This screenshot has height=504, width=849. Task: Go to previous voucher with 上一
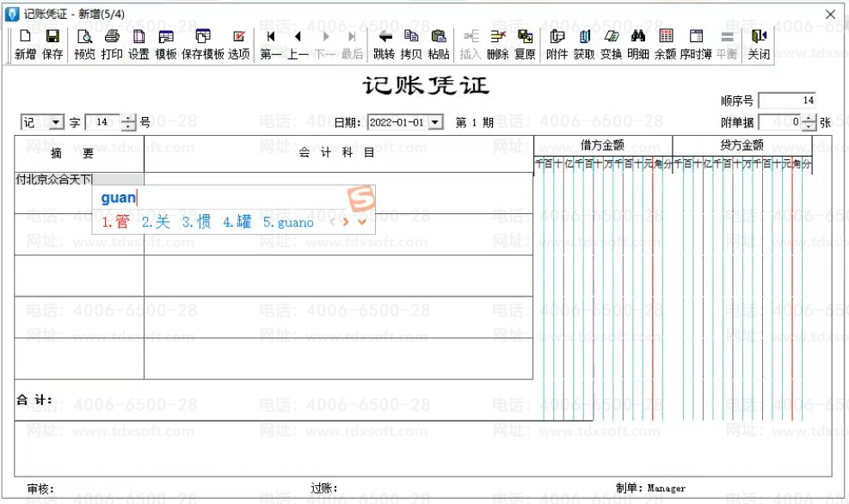(x=298, y=44)
